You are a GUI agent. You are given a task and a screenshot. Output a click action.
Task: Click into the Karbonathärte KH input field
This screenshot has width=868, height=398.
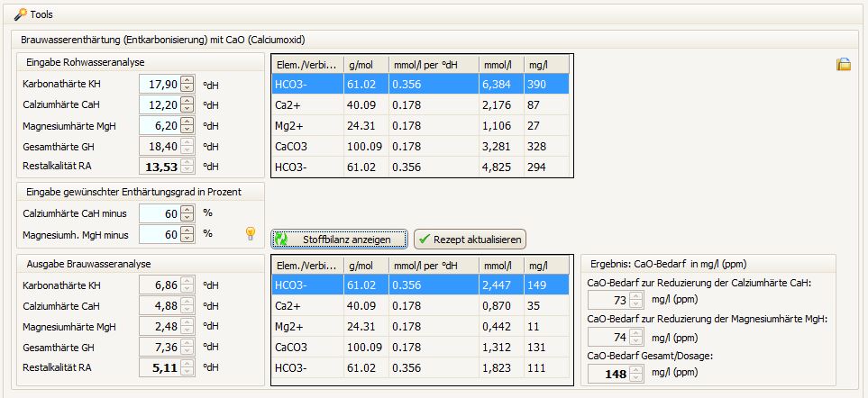[x=160, y=84]
